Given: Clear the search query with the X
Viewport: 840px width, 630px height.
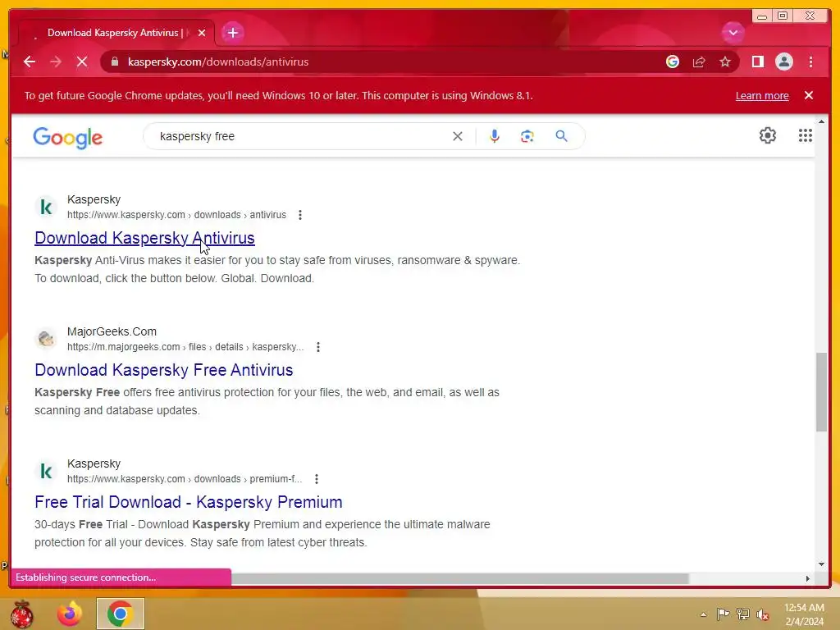Looking at the screenshot, I should 458,136.
